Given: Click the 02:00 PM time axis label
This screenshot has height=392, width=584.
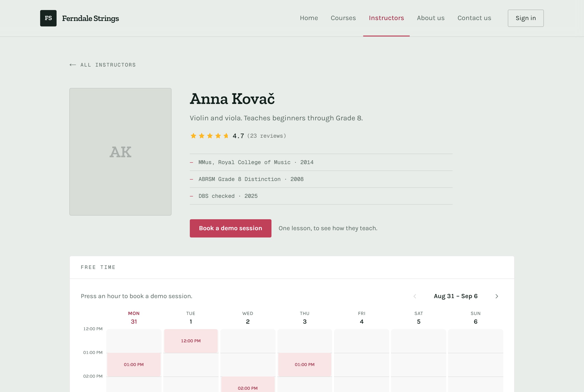Looking at the screenshot, I should (93, 376).
